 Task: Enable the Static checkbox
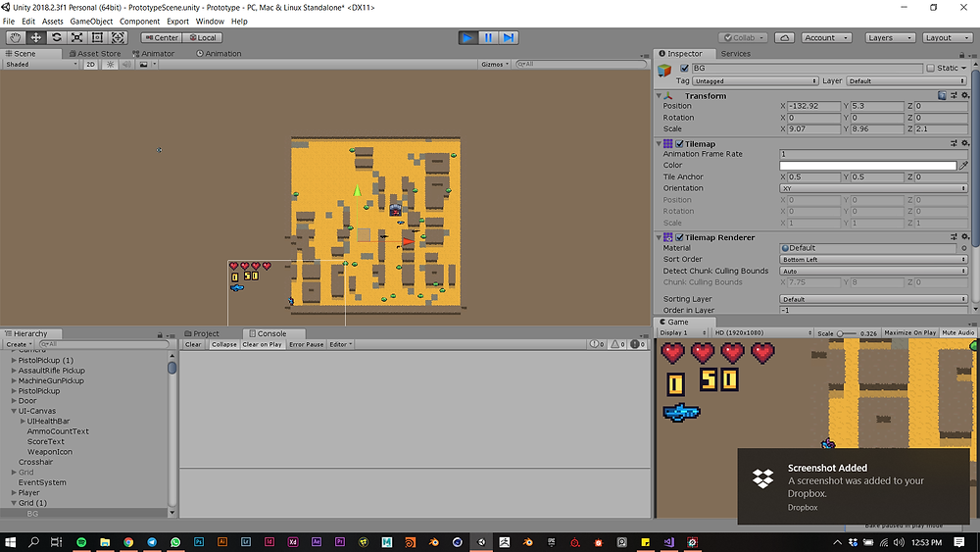[x=930, y=68]
